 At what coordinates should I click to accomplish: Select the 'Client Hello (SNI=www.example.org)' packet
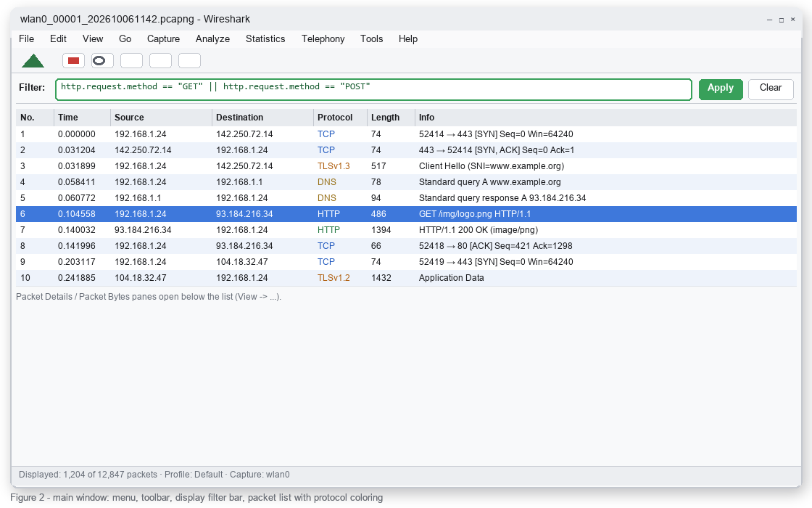(406, 166)
